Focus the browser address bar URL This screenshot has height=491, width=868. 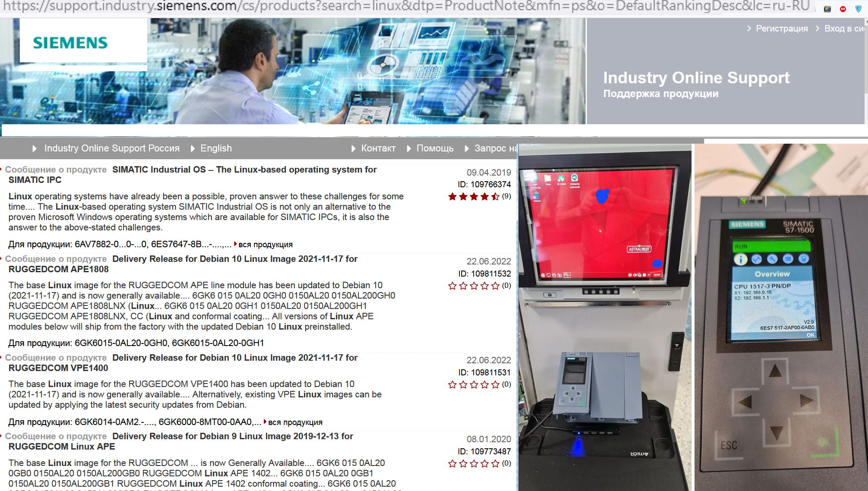click(406, 6)
